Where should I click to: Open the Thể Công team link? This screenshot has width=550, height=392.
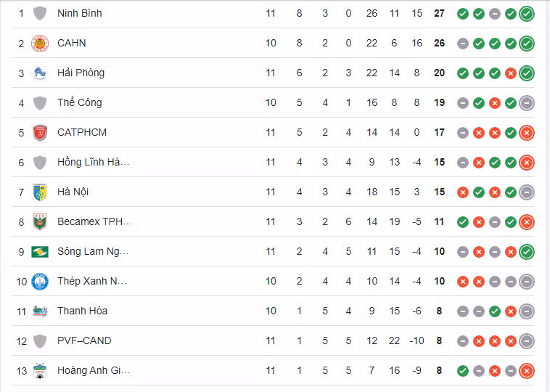(80, 103)
